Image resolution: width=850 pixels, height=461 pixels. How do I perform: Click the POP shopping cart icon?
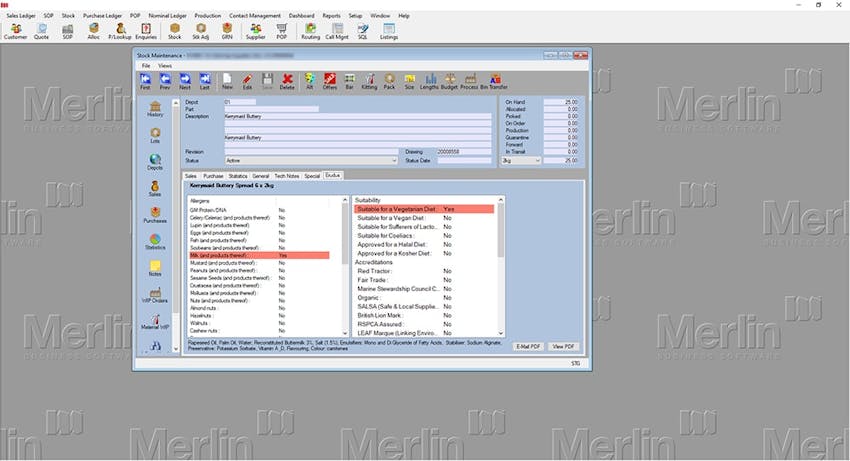tap(281, 31)
